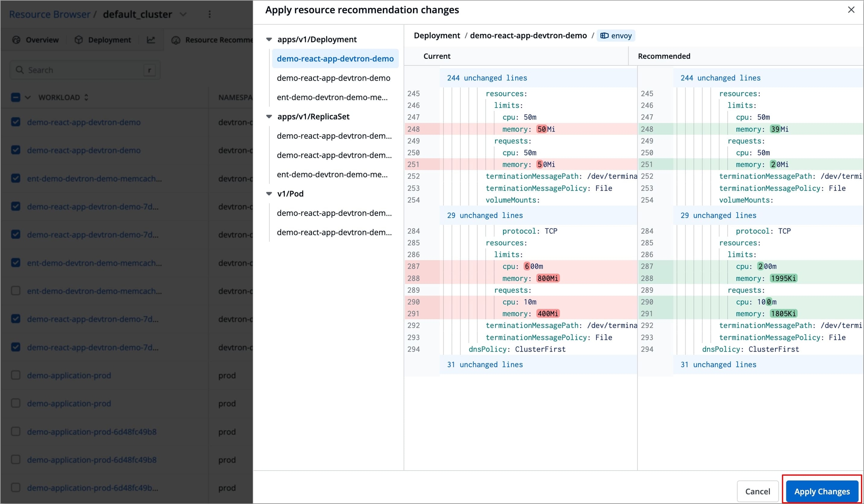This screenshot has width=864, height=504.
Task: Open the default_cluster dropdown
Action: click(183, 14)
